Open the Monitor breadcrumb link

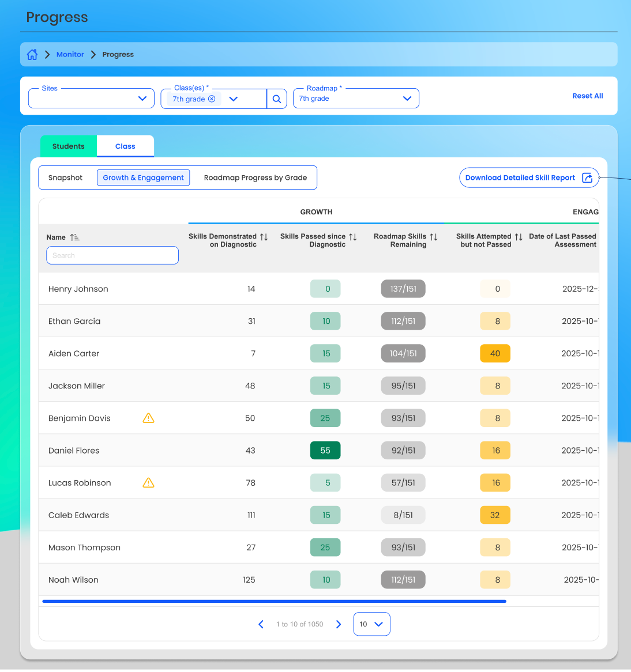[70, 54]
